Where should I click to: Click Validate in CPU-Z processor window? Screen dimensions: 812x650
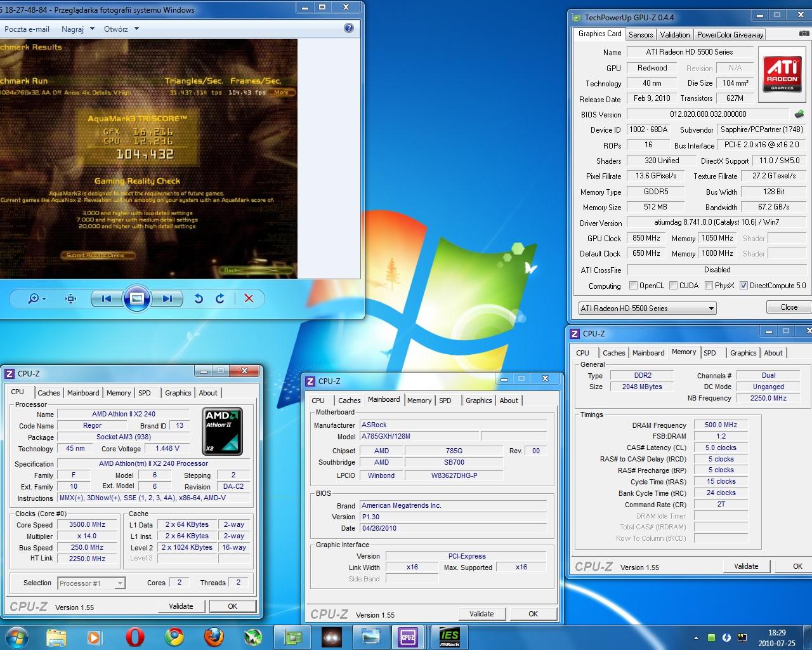tap(181, 606)
